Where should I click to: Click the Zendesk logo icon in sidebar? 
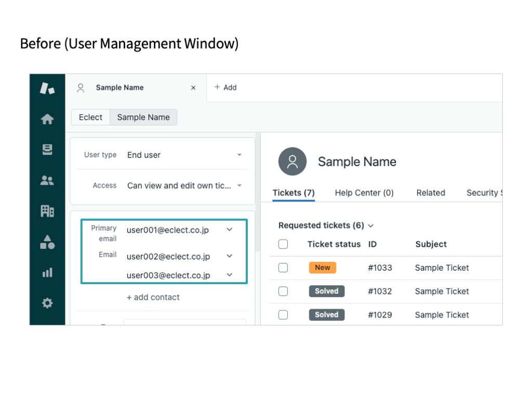[x=47, y=88]
